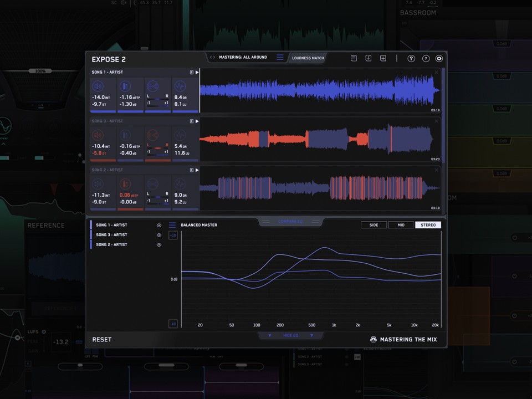Screen dimensions: 532x399
Task: Select Song 2 - Artist in EQ list
Action: (111, 244)
